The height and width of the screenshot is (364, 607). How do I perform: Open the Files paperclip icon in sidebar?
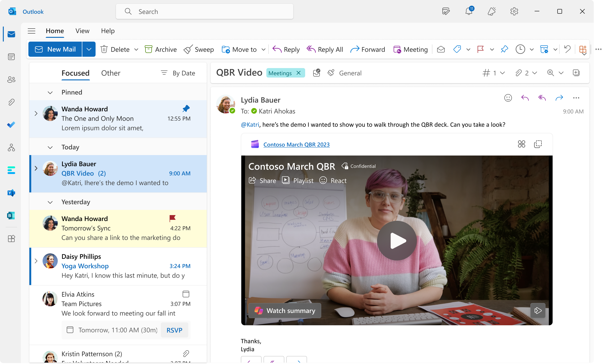11,102
